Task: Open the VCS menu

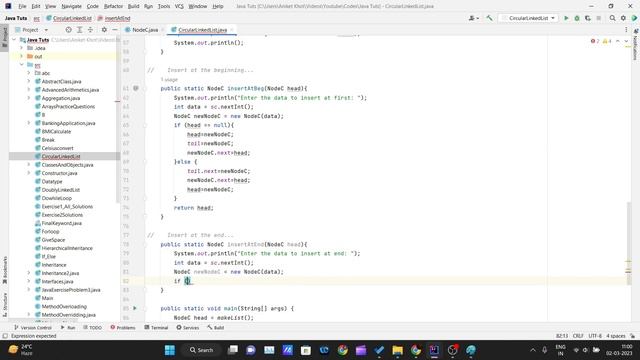Action: tap(179, 6)
